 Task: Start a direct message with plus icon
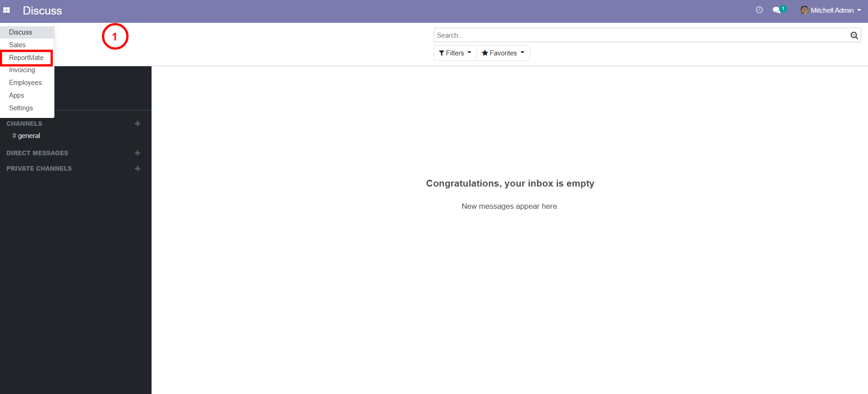[137, 153]
